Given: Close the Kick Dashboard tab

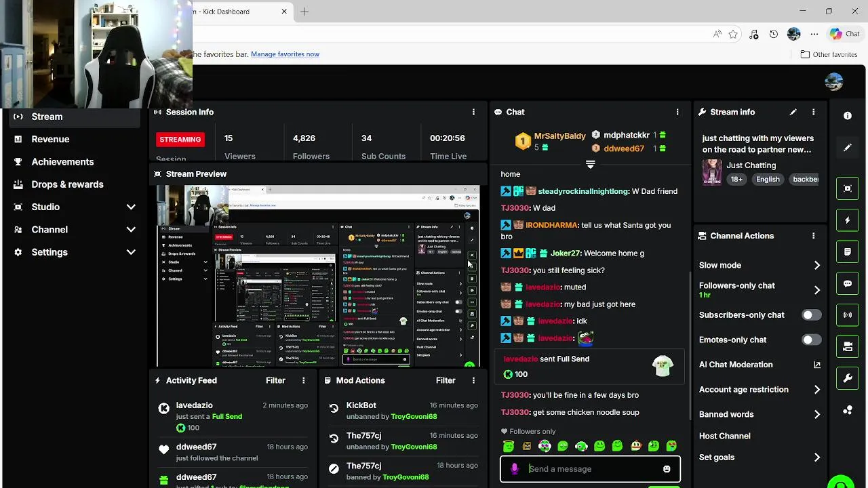Looking at the screenshot, I should (x=284, y=12).
